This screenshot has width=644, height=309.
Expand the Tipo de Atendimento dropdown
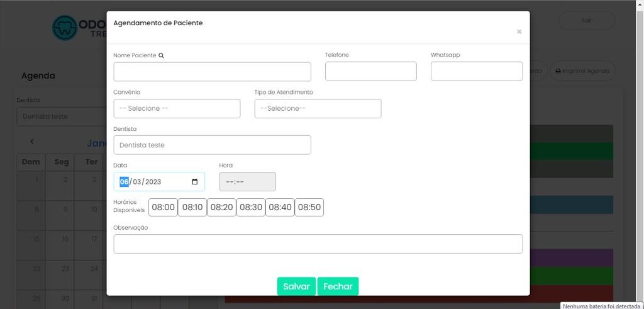(x=318, y=108)
